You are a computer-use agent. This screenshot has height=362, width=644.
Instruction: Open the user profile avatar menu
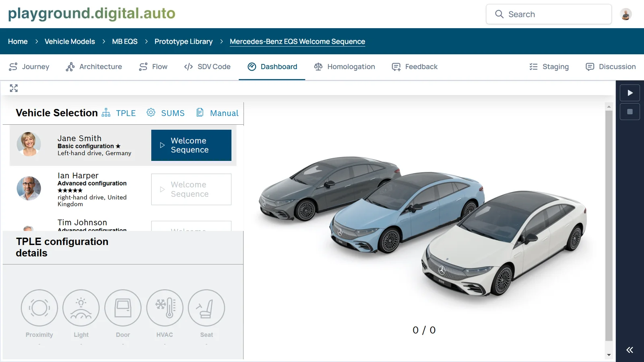tap(625, 14)
